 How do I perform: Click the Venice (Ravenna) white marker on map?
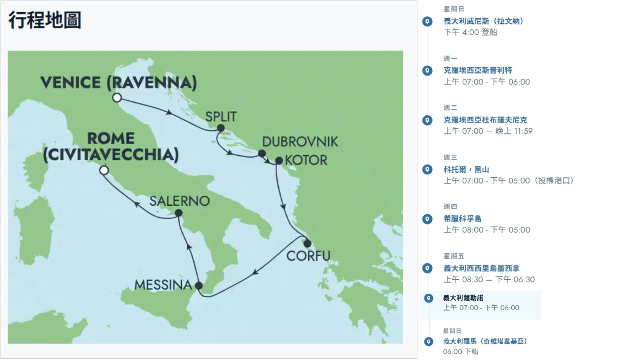[x=117, y=98]
